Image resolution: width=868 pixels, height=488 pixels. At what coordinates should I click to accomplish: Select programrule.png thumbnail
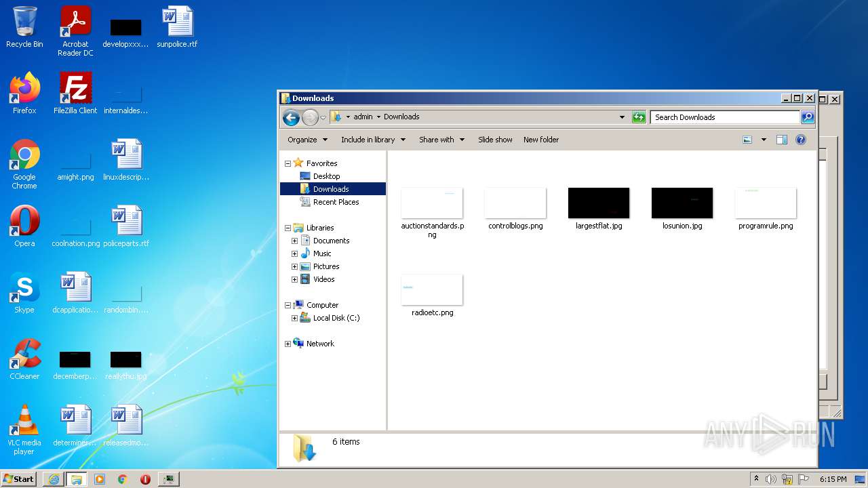[x=766, y=209]
